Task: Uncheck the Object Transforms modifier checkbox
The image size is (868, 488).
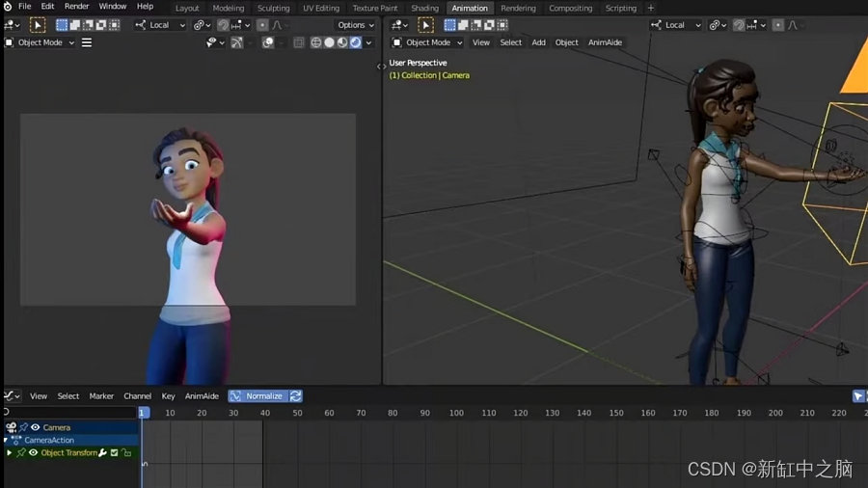Action: tap(115, 453)
